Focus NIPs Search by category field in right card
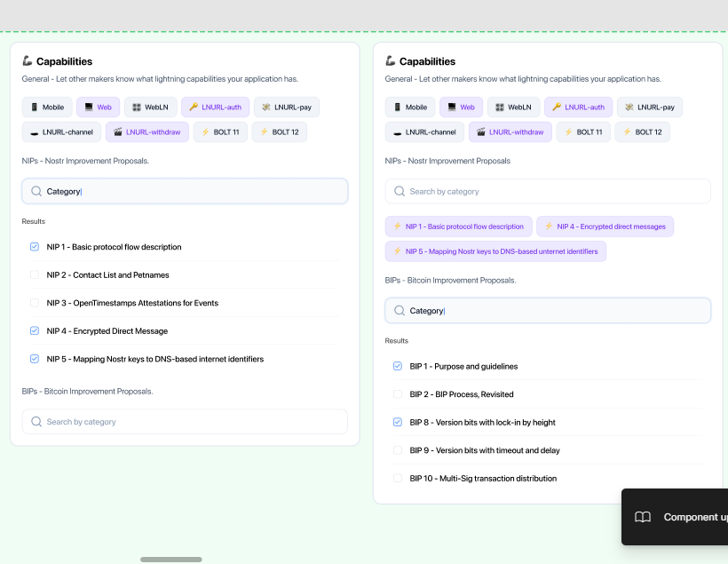The height and width of the screenshot is (564, 728). click(x=548, y=192)
